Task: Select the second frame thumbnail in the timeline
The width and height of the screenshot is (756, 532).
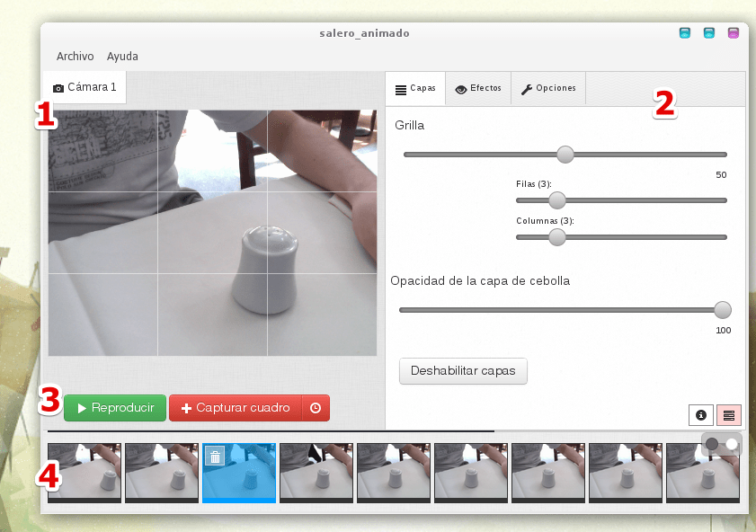Action: 162,473
